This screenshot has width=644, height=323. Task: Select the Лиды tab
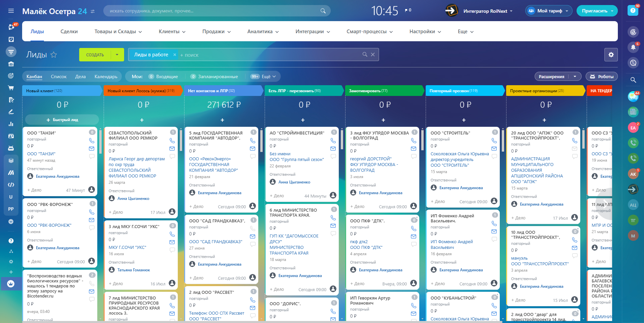(37, 32)
